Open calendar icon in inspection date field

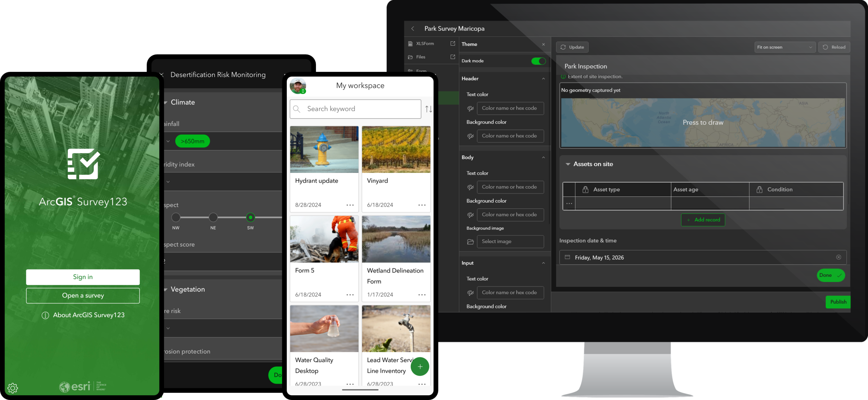[x=567, y=257]
